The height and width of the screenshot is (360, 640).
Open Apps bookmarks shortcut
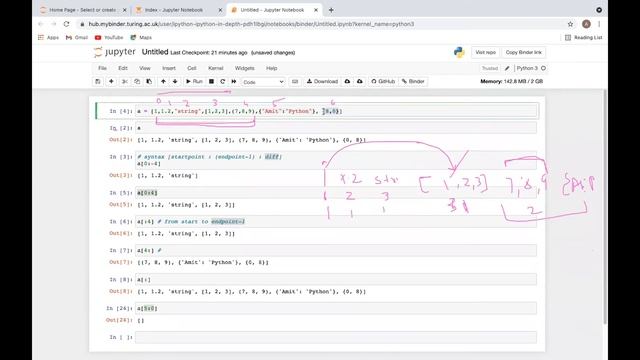(49, 38)
